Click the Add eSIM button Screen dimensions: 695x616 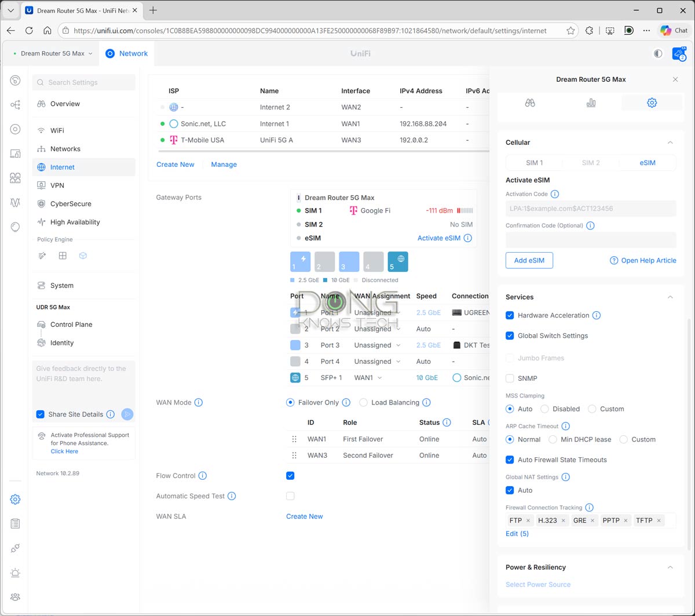coord(529,260)
